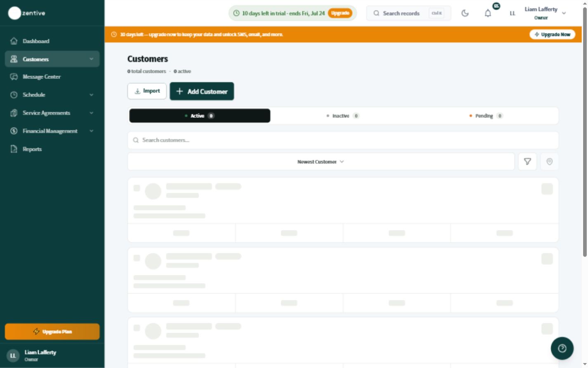Click the Customers page heading
Viewport: 588px width, 368px height.
(148, 59)
